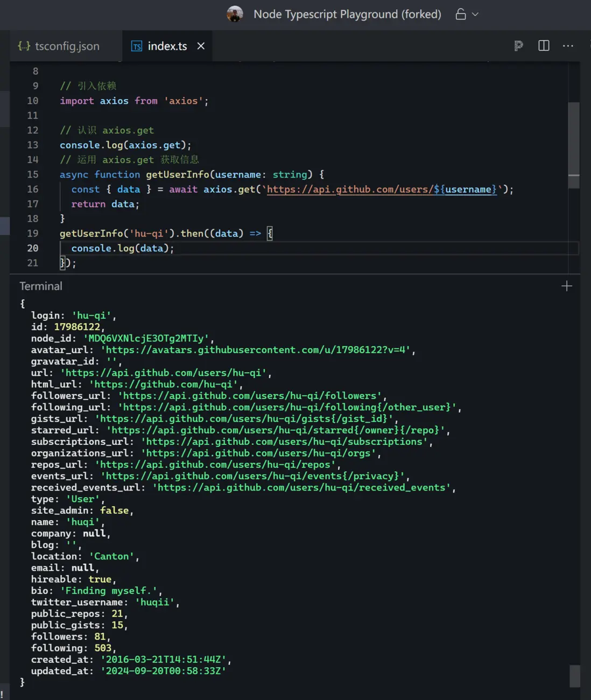Click the organizations_url value in terminal
The image size is (591, 700).
(258, 453)
